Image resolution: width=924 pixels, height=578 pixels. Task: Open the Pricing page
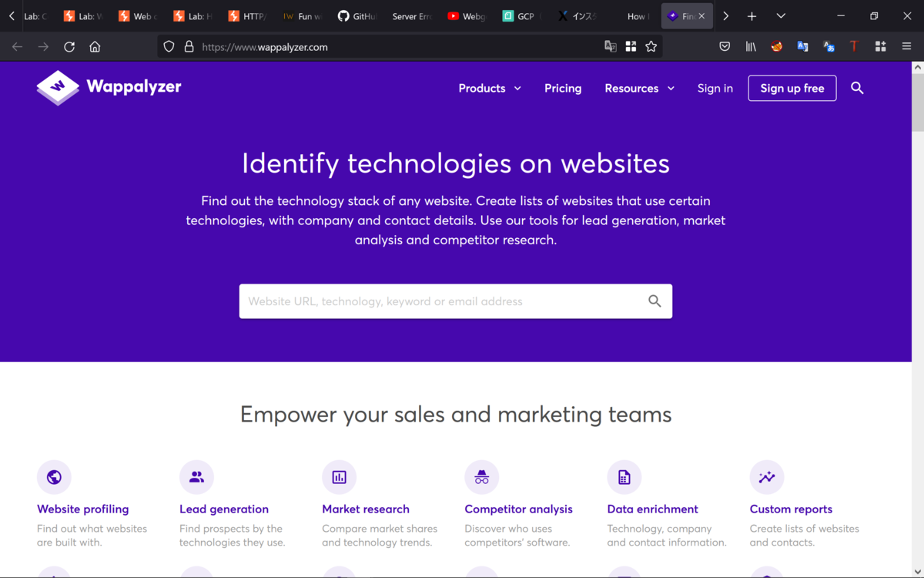coord(563,89)
